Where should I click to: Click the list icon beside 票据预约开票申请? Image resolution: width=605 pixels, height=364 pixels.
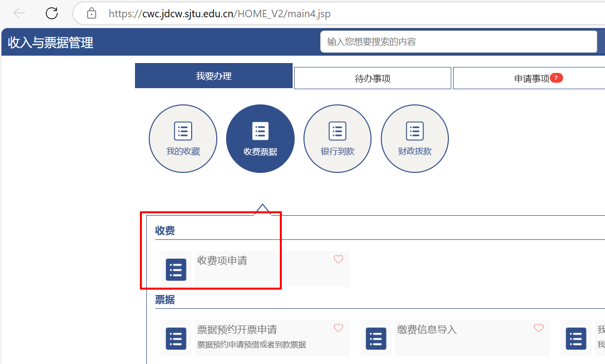(176, 338)
